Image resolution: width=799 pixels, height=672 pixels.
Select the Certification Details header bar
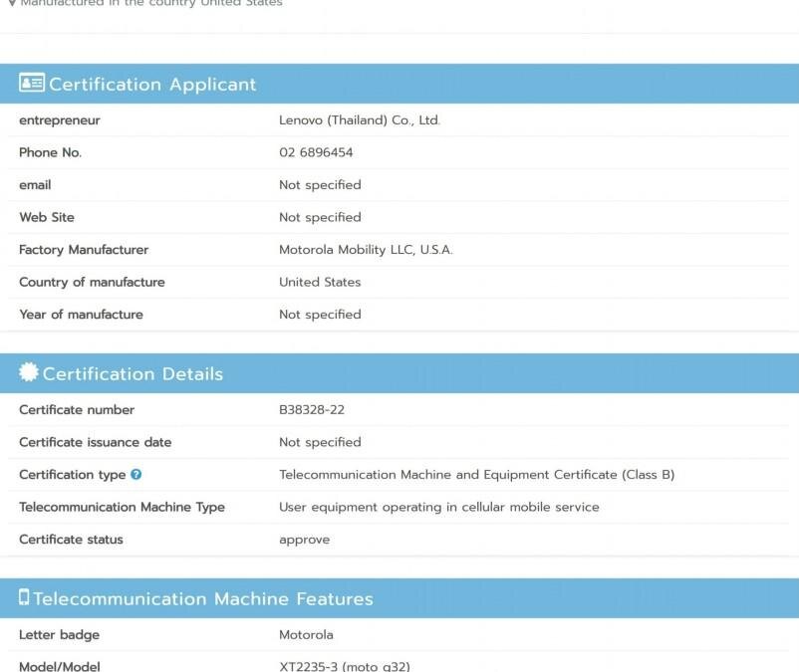[x=399, y=372]
